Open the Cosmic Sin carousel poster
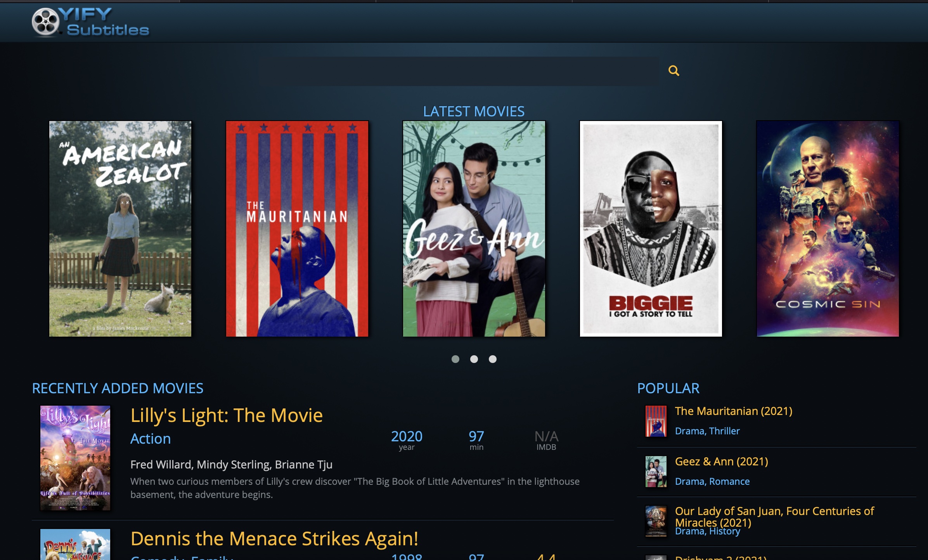The height and width of the screenshot is (560, 928). pos(828,228)
